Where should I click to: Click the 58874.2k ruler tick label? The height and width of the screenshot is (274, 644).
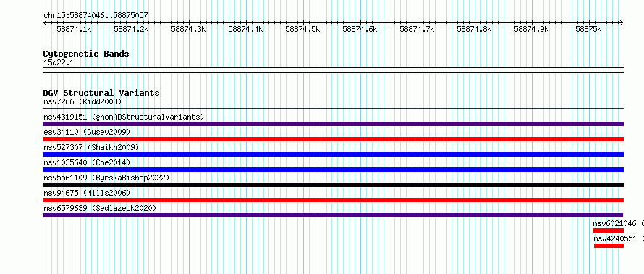(131, 29)
